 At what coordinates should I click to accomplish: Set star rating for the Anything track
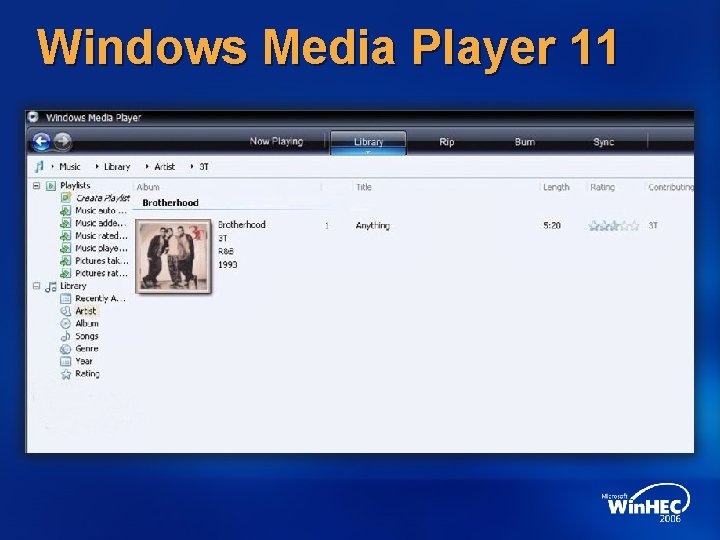click(x=614, y=225)
